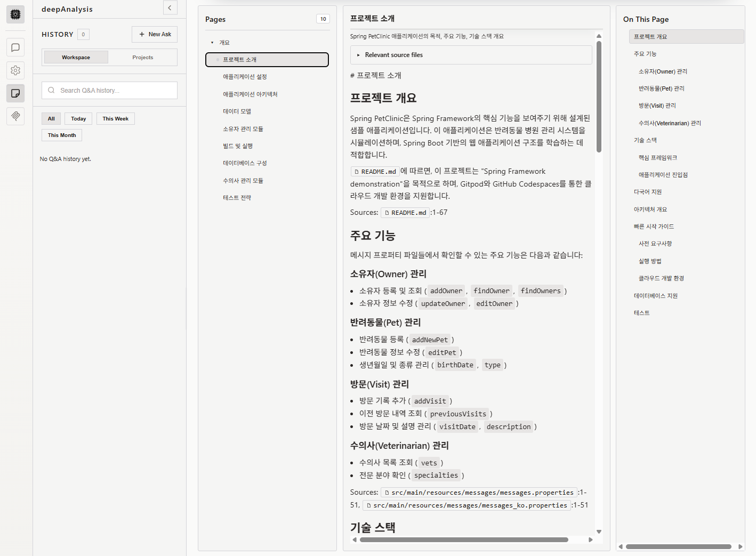Jump to 실행 방법 outline entry

pos(650,261)
